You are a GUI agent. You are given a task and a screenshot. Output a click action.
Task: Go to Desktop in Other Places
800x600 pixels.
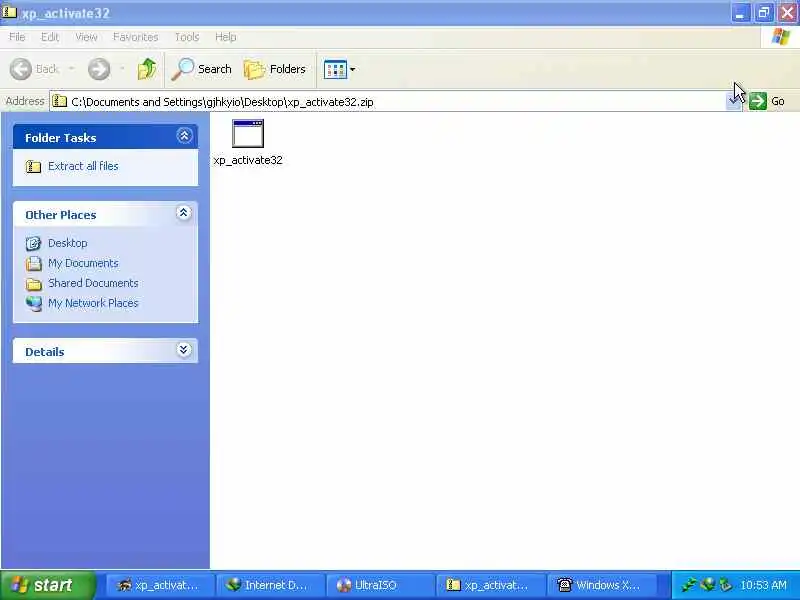click(67, 243)
